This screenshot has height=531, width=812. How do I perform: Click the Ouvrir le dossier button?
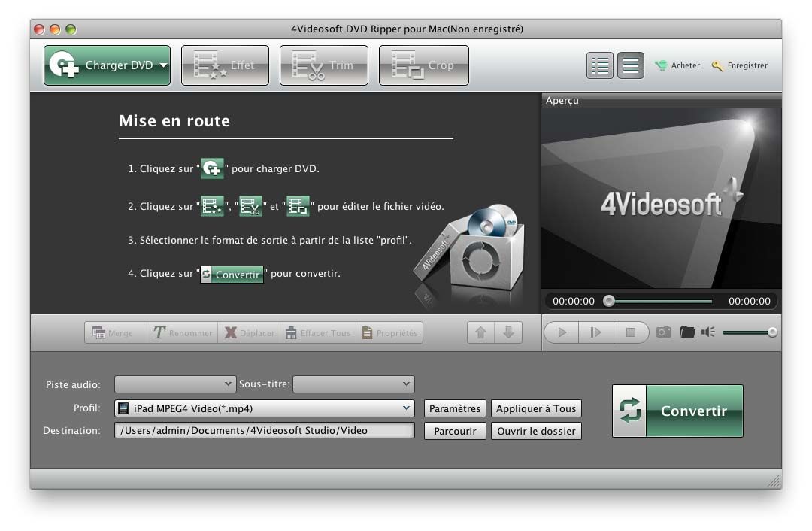(536, 431)
